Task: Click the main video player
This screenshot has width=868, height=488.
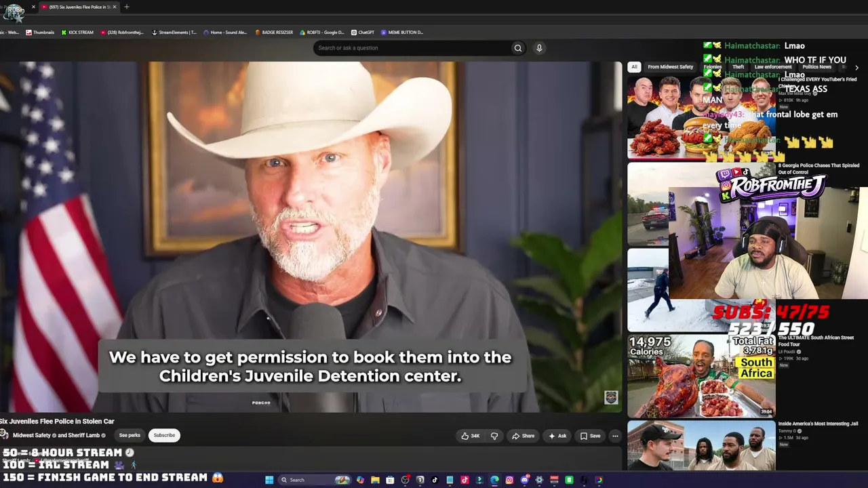Action: [311, 237]
